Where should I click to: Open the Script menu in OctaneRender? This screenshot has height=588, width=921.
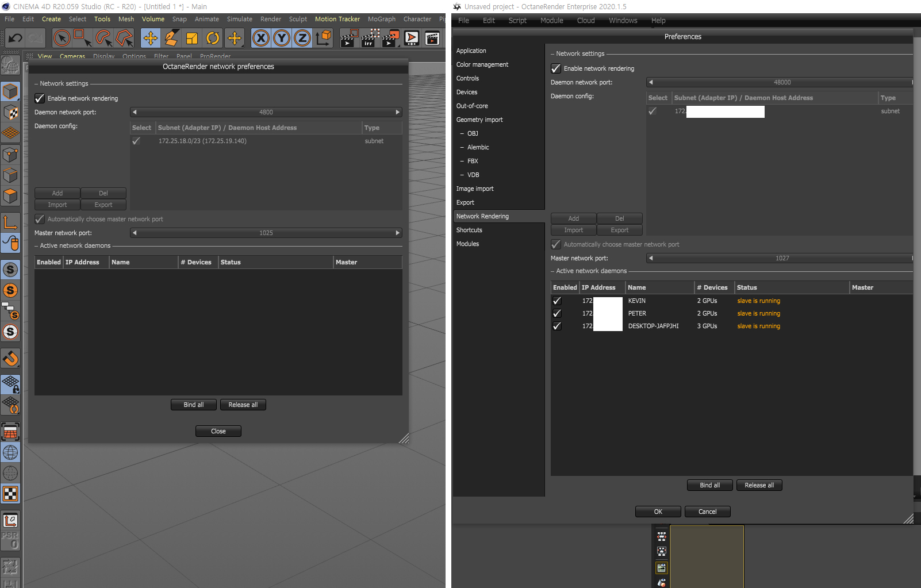517,20
